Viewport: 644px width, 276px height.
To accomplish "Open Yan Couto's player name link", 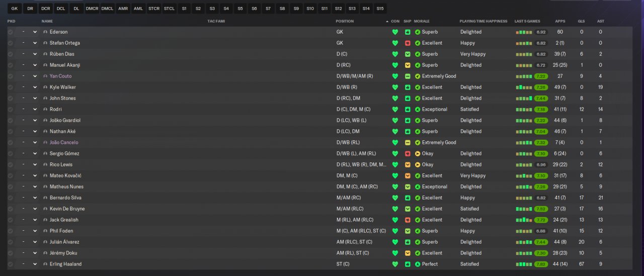I will (60, 76).
